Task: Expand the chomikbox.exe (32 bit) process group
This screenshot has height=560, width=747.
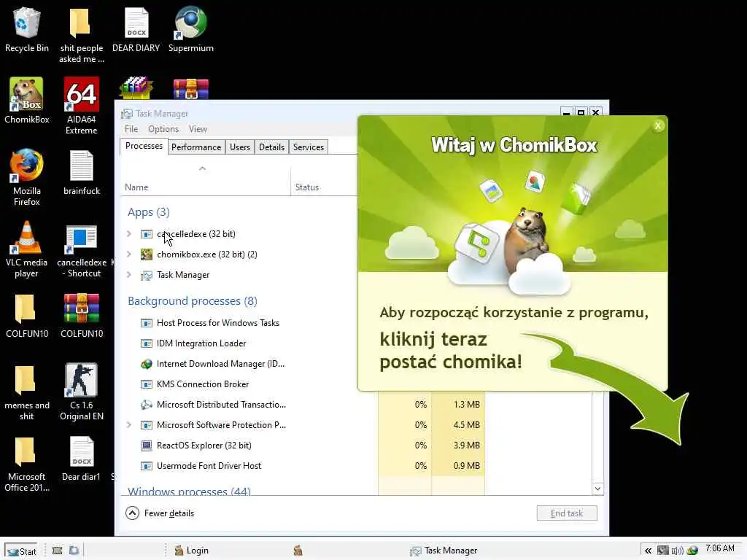Action: point(128,254)
